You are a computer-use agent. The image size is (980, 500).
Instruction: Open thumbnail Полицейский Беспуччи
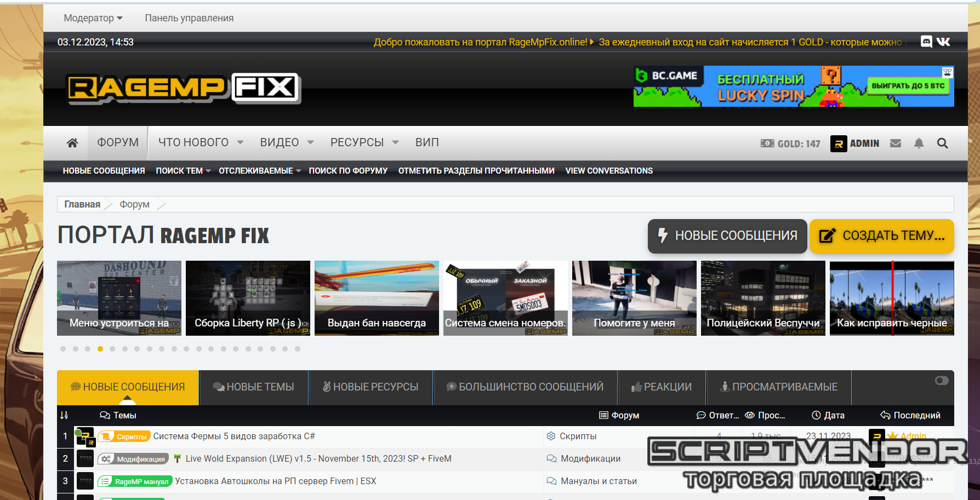(x=763, y=298)
